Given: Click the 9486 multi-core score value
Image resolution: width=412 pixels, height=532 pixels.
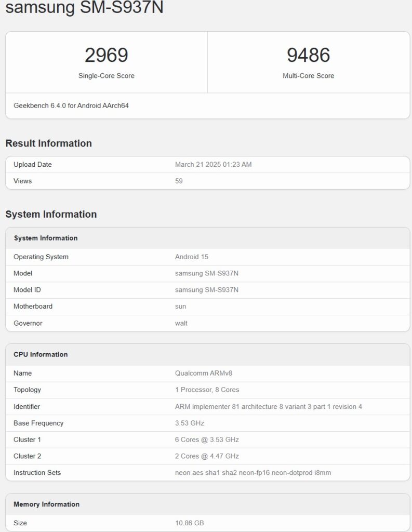Looking at the screenshot, I should 308,55.
